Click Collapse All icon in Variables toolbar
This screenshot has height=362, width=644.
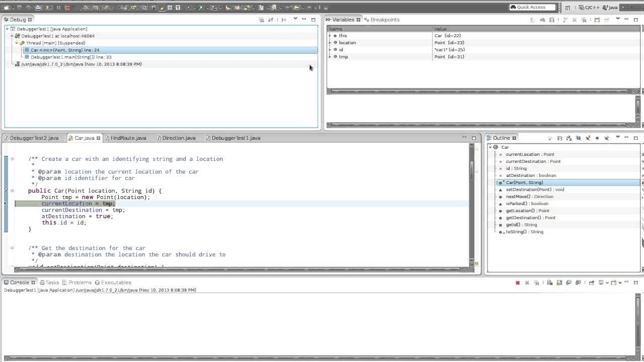pyautogui.click(x=552, y=20)
